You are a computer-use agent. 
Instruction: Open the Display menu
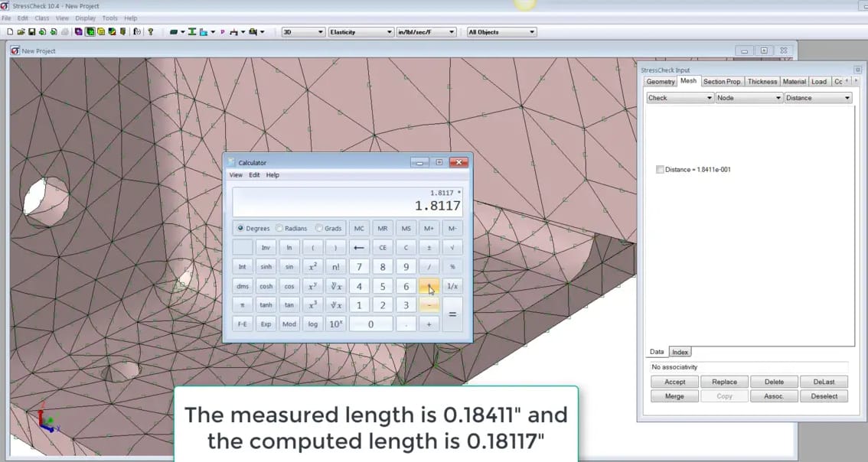pos(85,18)
